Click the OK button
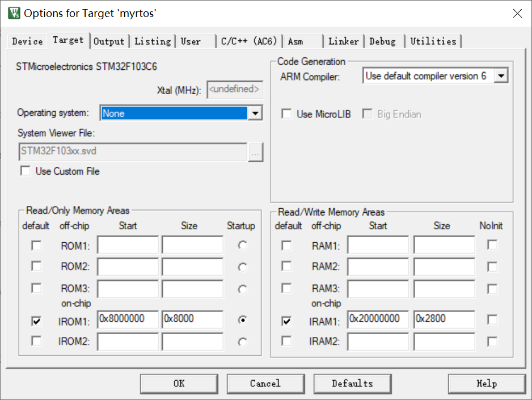The width and height of the screenshot is (532, 400). point(179,384)
